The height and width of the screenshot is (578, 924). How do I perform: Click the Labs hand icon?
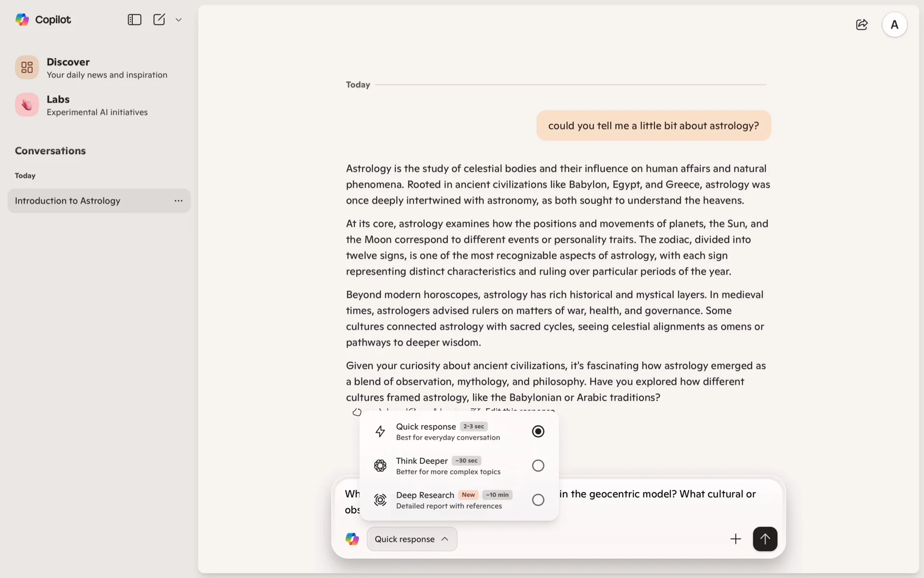27,105
